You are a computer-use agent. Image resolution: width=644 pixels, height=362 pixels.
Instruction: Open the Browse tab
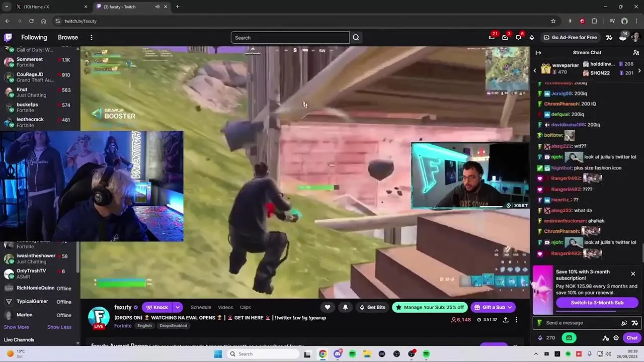click(x=68, y=37)
